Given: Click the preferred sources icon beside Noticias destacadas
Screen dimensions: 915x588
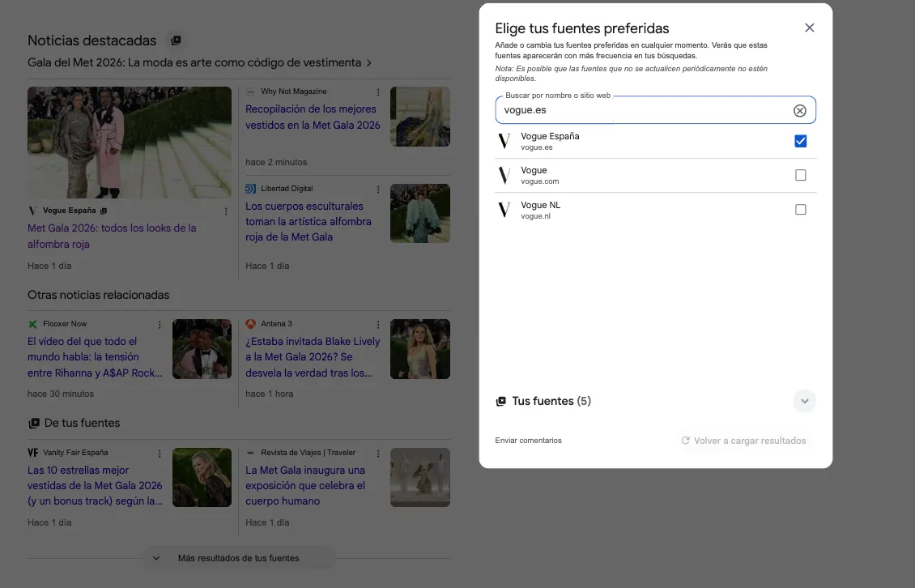Looking at the screenshot, I should click(176, 40).
